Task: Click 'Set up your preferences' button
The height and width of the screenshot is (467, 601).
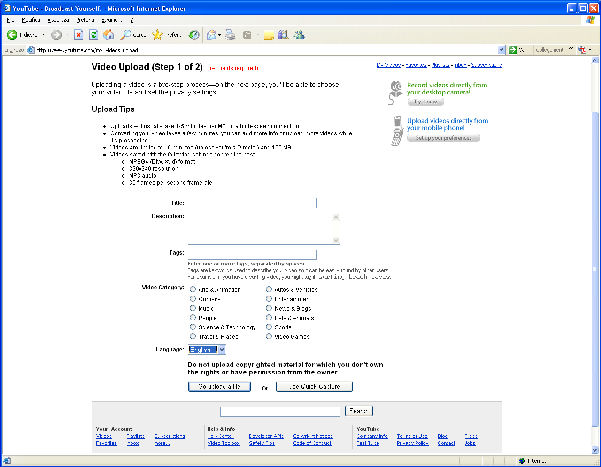Action: coord(443,138)
